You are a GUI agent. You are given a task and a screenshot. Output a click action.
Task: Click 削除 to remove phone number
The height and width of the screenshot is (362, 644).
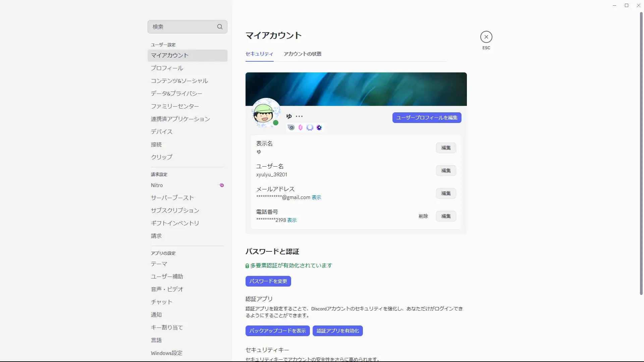tap(423, 216)
